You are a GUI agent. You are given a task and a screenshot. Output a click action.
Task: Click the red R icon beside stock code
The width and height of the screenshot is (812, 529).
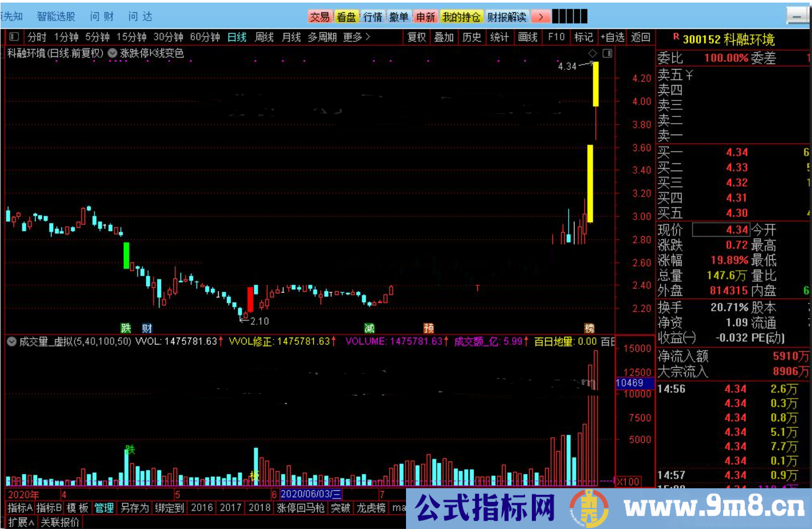pos(676,37)
